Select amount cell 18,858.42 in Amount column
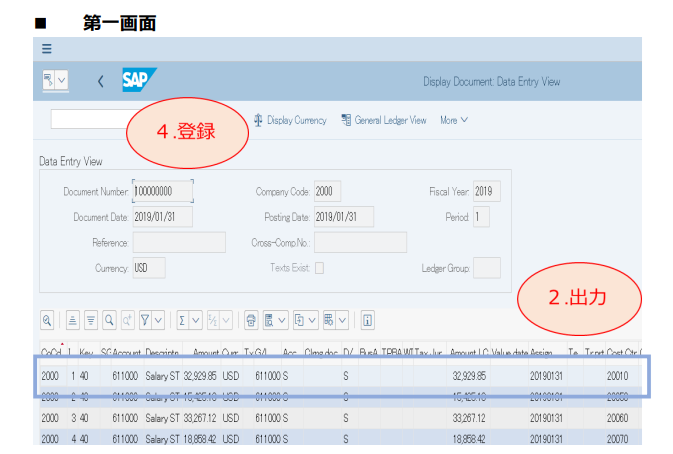The image size is (673, 454). (x=200, y=439)
